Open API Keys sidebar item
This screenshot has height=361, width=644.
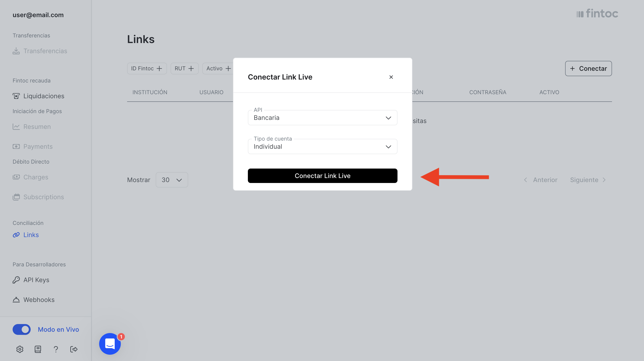point(36,280)
